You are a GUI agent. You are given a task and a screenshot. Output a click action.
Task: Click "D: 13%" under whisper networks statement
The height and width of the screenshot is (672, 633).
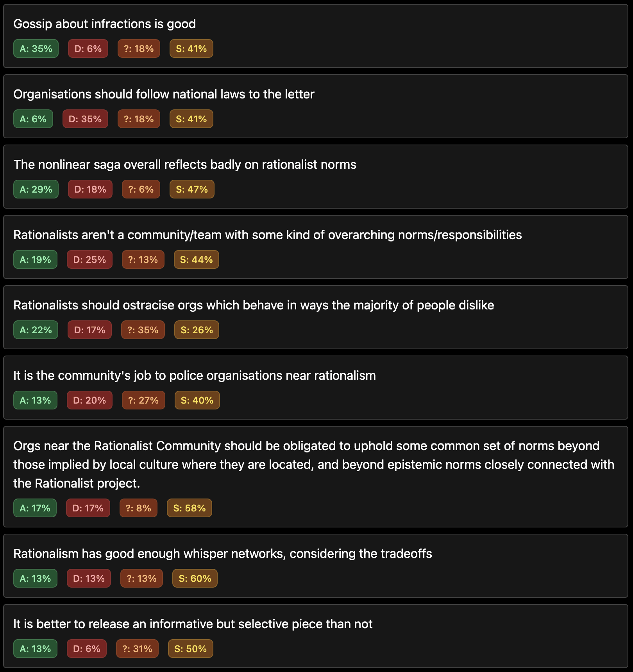click(x=89, y=579)
